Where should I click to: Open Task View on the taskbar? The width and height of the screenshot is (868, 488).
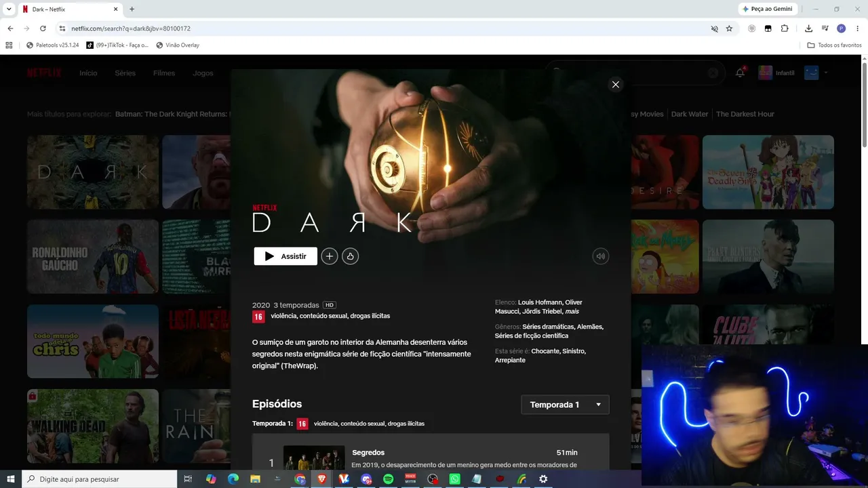[x=189, y=479]
